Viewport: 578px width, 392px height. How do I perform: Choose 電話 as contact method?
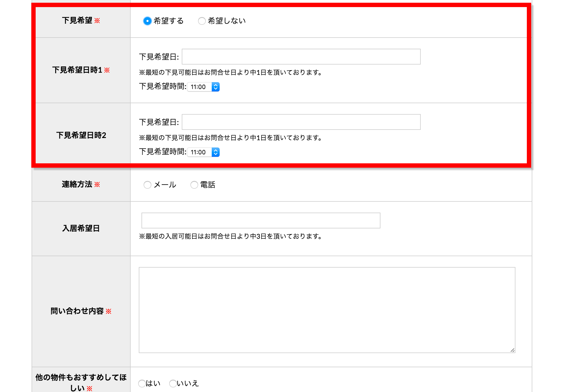[194, 185]
